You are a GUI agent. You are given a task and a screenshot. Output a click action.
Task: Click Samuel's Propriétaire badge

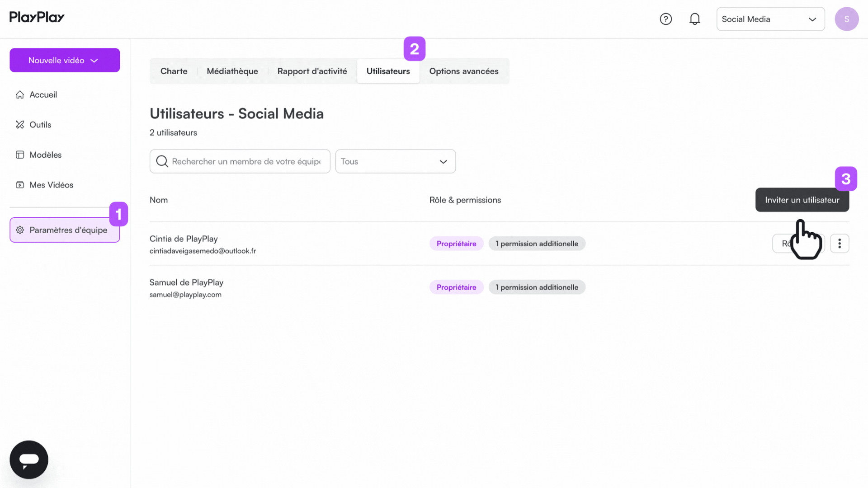click(x=456, y=287)
